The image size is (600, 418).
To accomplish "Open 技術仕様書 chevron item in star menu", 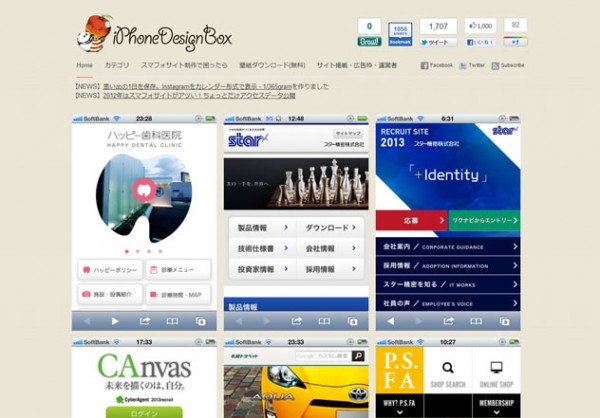I will (x=262, y=248).
